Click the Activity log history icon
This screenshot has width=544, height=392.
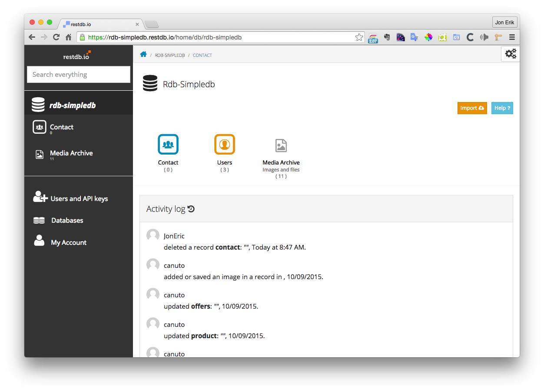pyautogui.click(x=191, y=209)
